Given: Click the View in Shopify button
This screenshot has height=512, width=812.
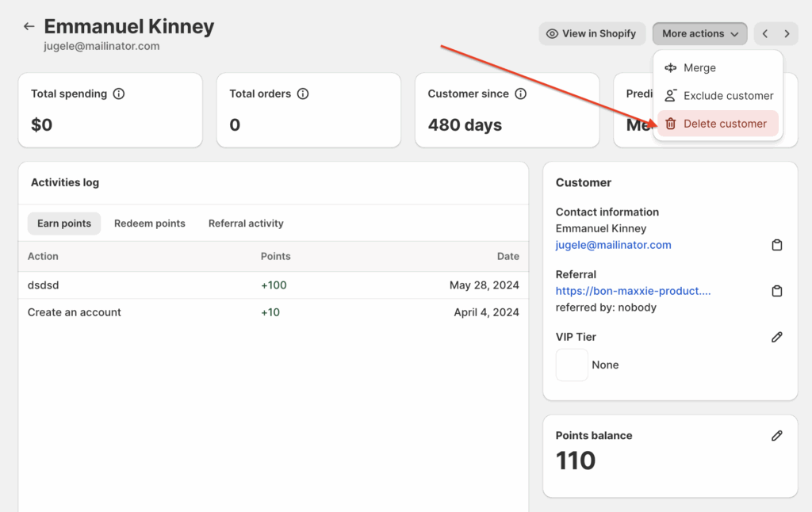Looking at the screenshot, I should 592,33.
